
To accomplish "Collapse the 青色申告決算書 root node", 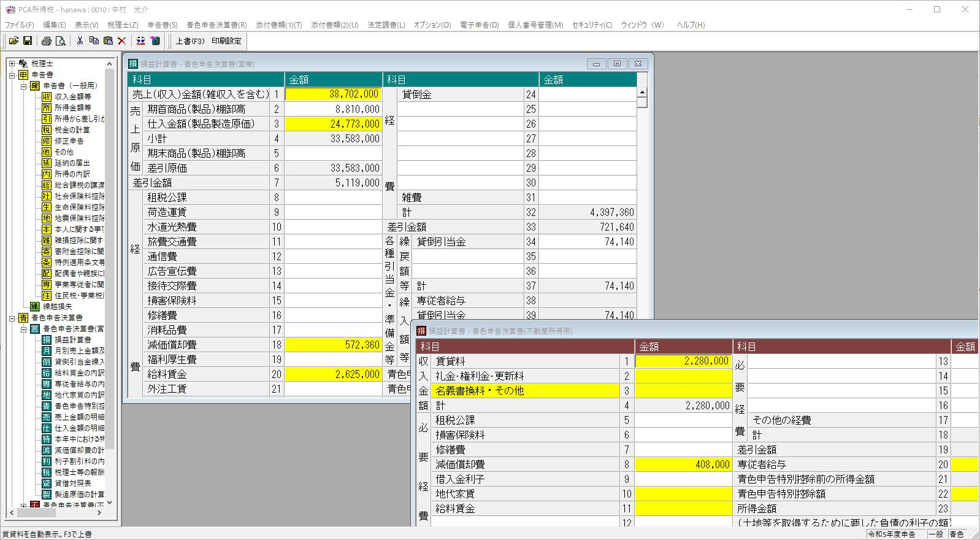I will click(12, 317).
